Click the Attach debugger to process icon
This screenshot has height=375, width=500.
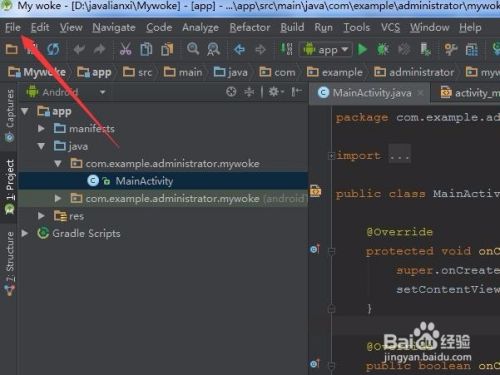[425, 49]
